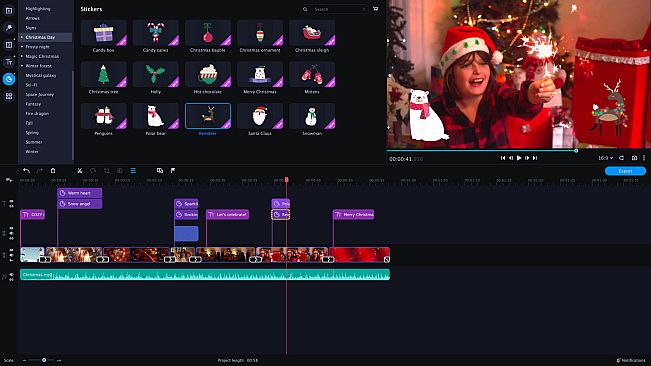The image size is (651, 366).
Task: Toggle visibility of the titles track
Action: tap(11, 201)
